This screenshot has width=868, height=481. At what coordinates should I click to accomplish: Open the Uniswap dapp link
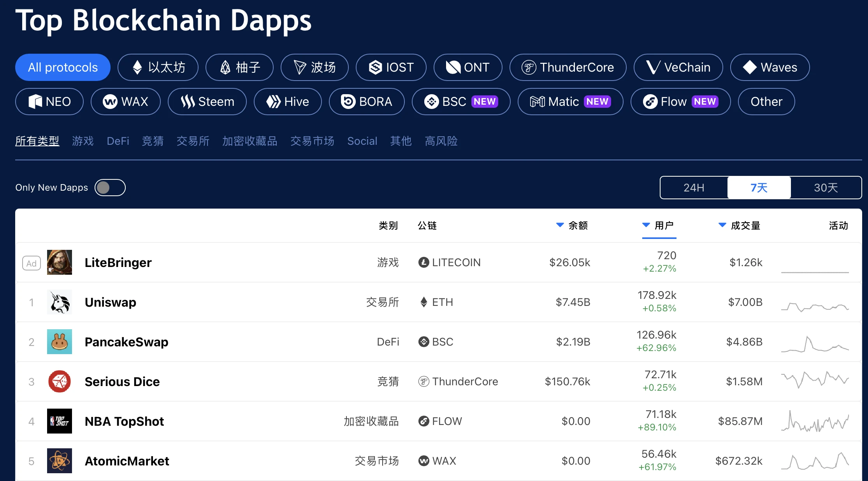(x=111, y=302)
